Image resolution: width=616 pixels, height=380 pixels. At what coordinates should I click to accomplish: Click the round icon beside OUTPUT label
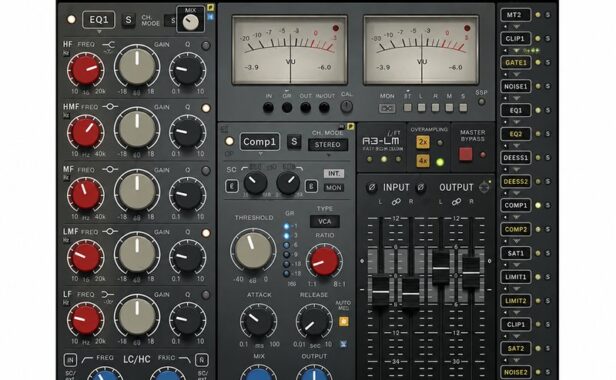484,187
